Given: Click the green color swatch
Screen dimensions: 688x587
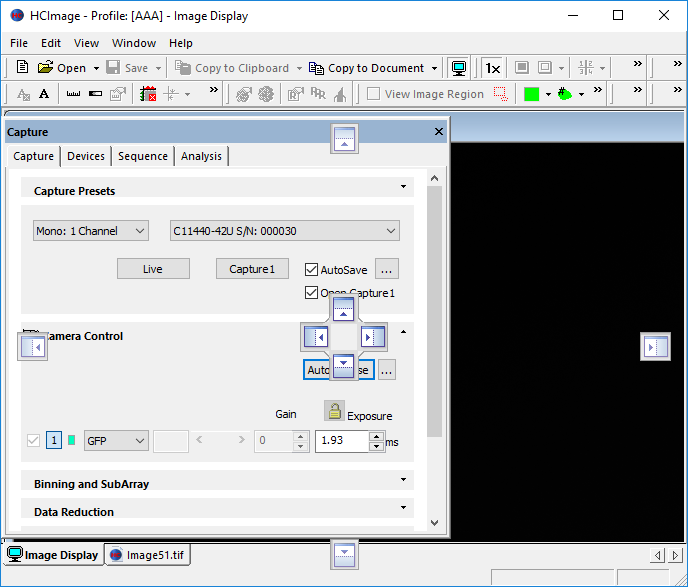Looking at the screenshot, I should tap(531, 94).
